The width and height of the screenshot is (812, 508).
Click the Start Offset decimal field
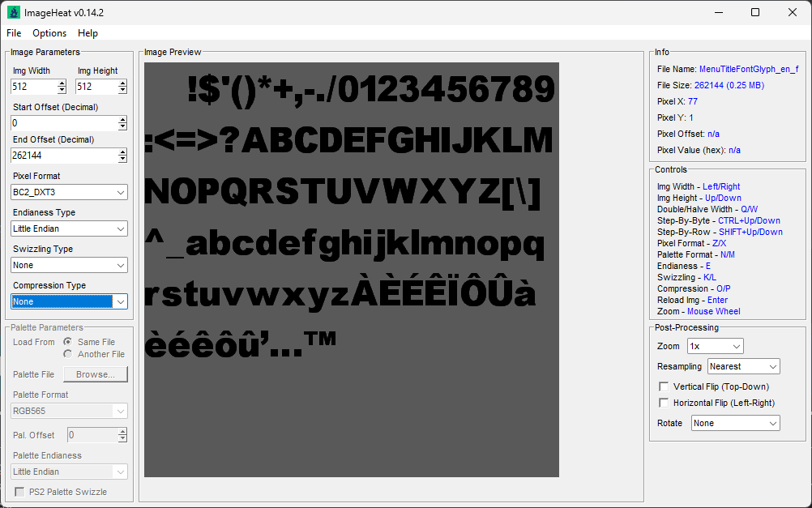click(x=64, y=122)
